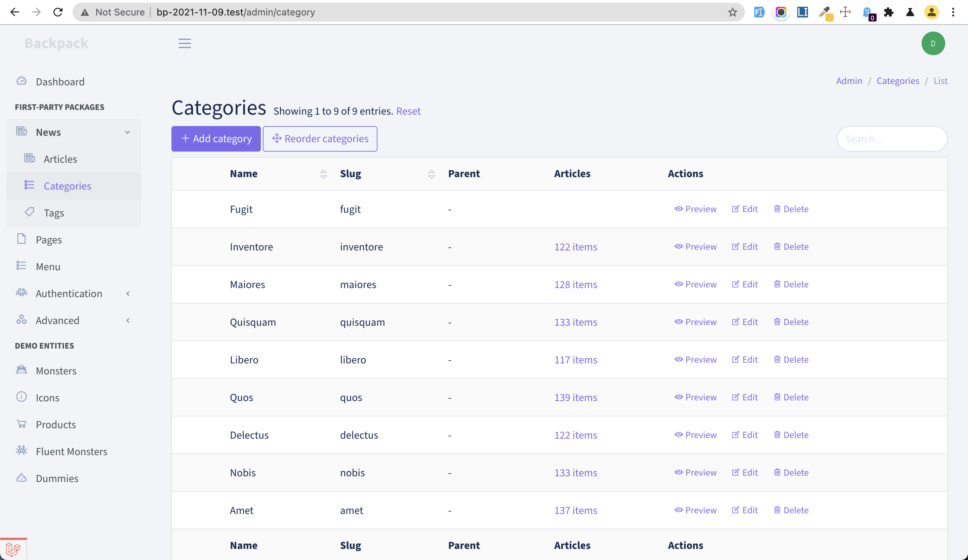
Task: Click the sidebar hamburger toggle
Action: click(x=185, y=43)
